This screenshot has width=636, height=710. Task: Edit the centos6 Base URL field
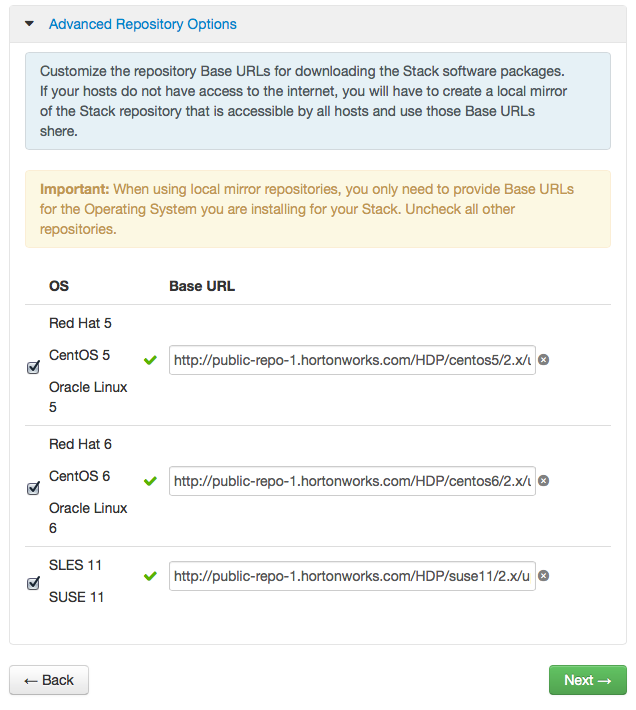[x=352, y=481]
